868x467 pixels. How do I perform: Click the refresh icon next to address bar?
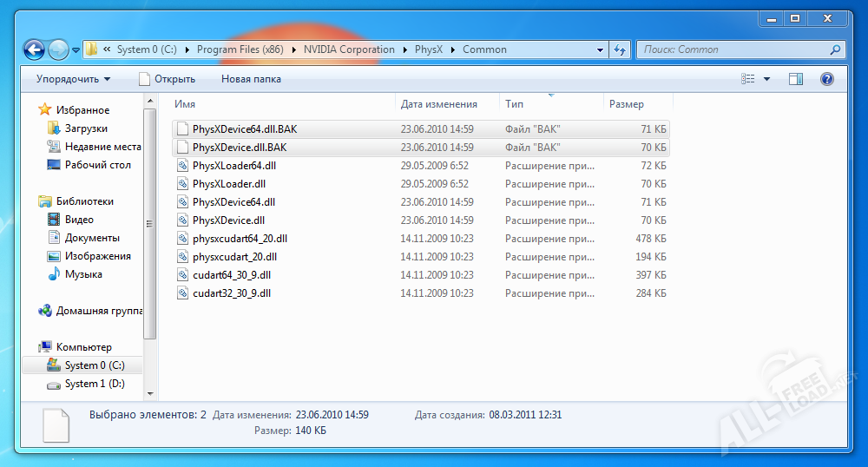(619, 49)
